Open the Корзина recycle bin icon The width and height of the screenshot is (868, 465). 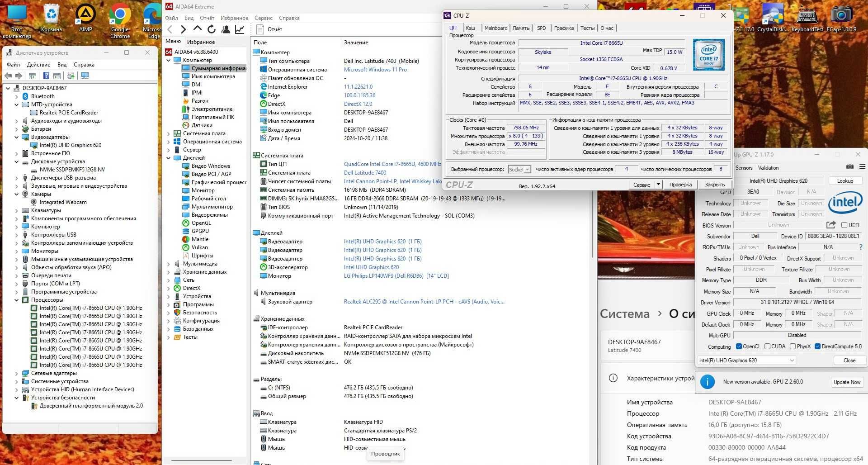(52, 18)
